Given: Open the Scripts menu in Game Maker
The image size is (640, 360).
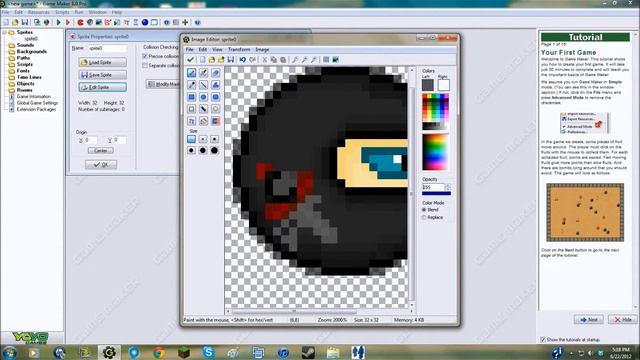Looking at the screenshot, I should 62,12.
